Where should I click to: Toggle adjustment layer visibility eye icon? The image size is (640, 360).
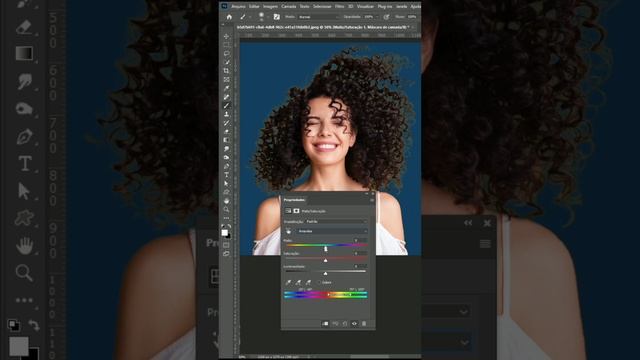354,324
